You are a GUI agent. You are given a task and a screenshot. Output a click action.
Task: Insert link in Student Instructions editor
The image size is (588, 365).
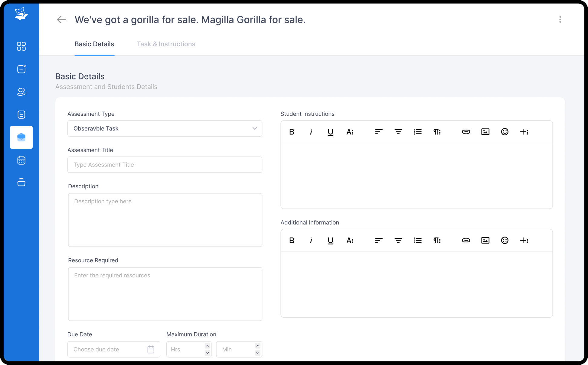pos(466,132)
